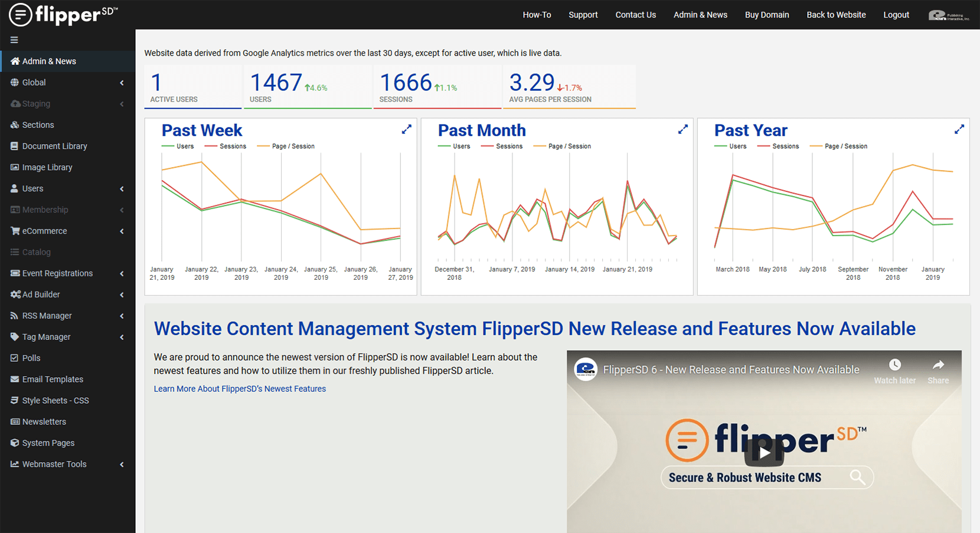The image size is (980, 533).
Task: Click the System Pages cube icon
Action: coord(15,443)
